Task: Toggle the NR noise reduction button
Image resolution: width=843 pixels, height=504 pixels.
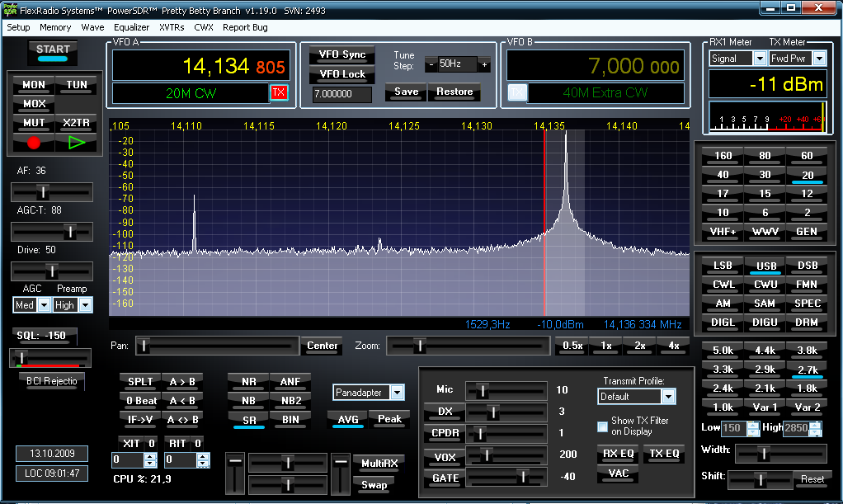Action: point(248,381)
